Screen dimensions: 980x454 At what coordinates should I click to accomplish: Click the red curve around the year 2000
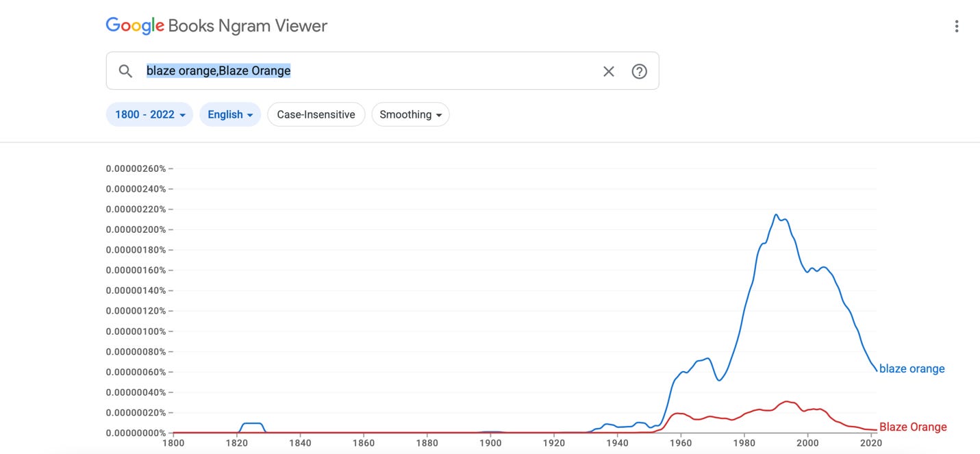[807, 411]
